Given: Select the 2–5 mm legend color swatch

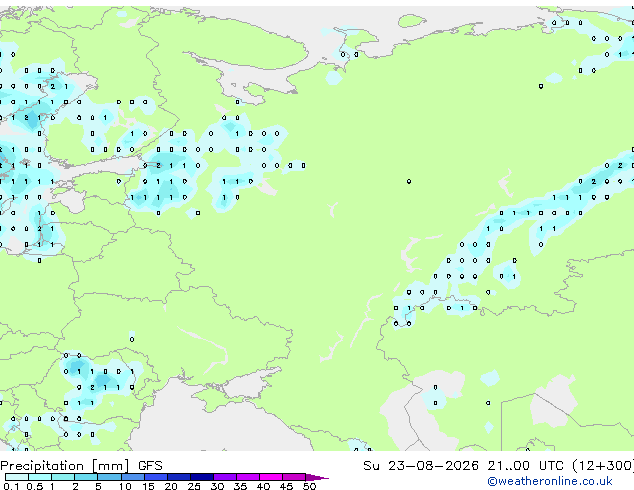Looking at the screenshot, I should pyautogui.click(x=86, y=477).
